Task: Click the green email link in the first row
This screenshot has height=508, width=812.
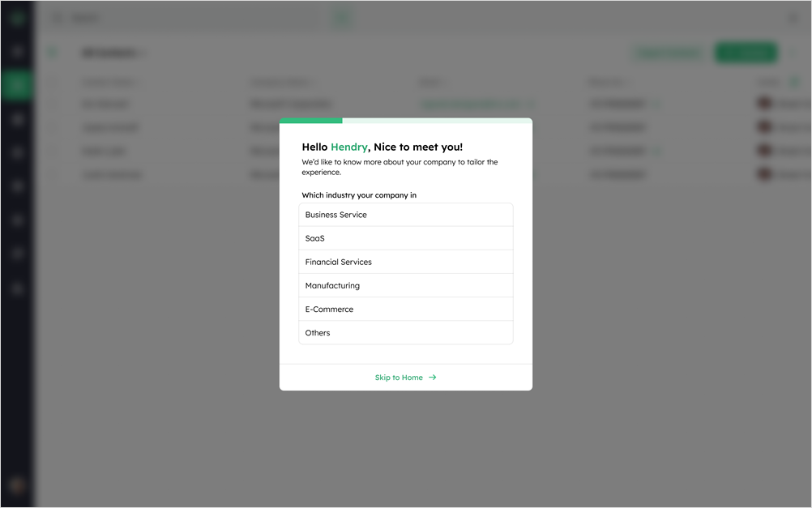Action: point(469,104)
